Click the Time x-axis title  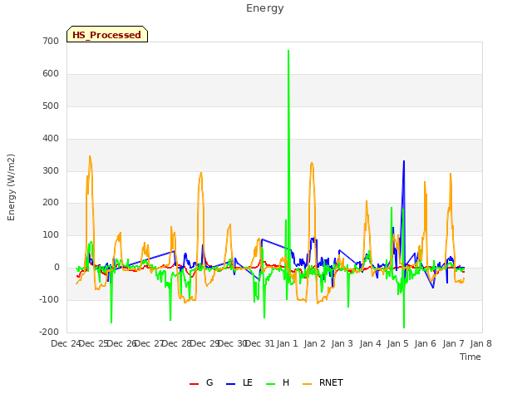click(470, 357)
